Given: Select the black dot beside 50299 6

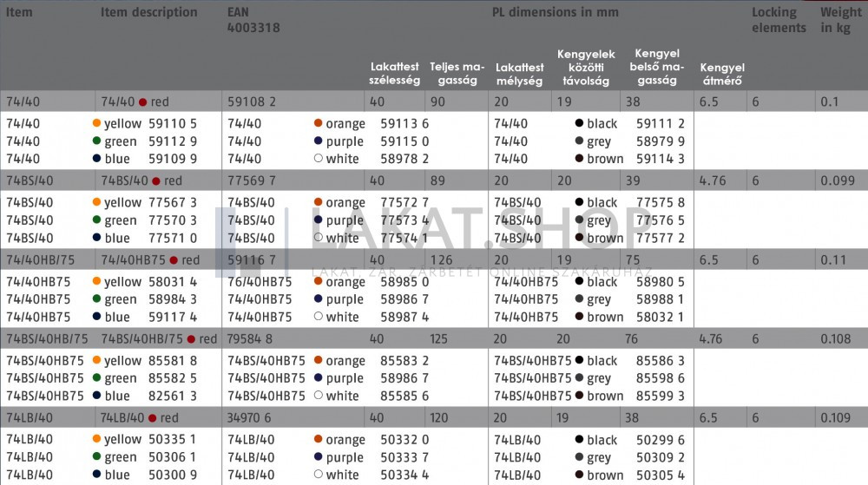Looking at the screenshot, I should click(x=579, y=440).
